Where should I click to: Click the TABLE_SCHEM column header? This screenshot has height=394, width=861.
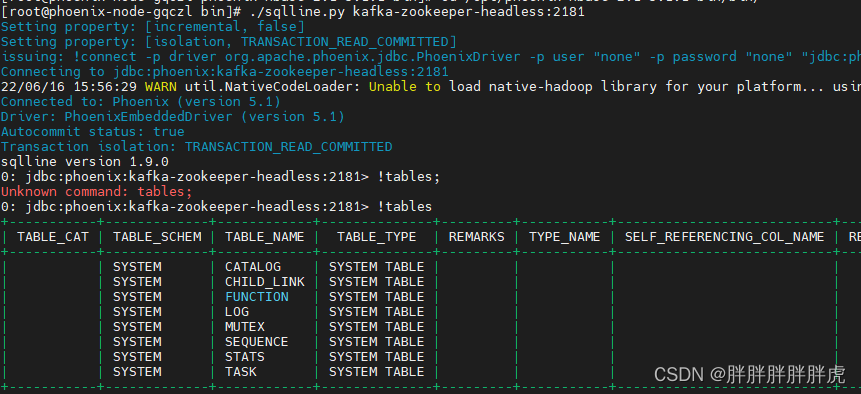coord(157,237)
